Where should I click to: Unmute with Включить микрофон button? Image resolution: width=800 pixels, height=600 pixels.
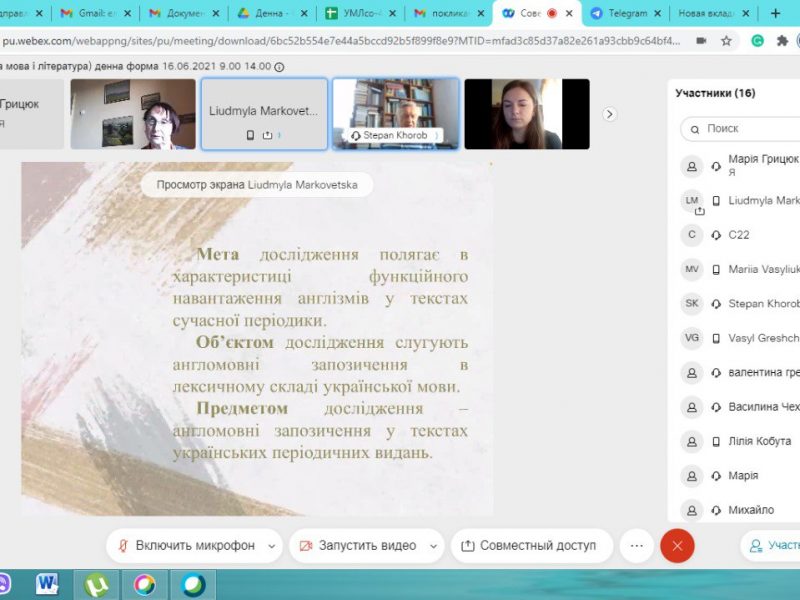(x=186, y=545)
